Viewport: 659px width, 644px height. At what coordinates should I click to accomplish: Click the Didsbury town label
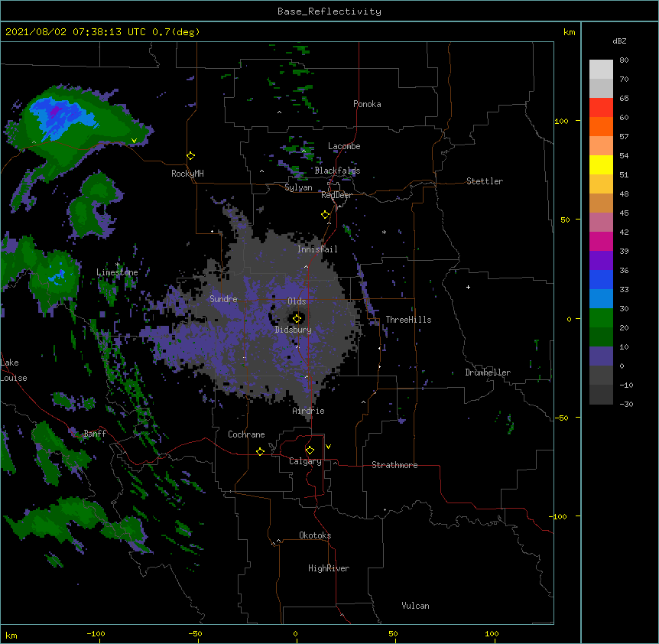coord(294,330)
